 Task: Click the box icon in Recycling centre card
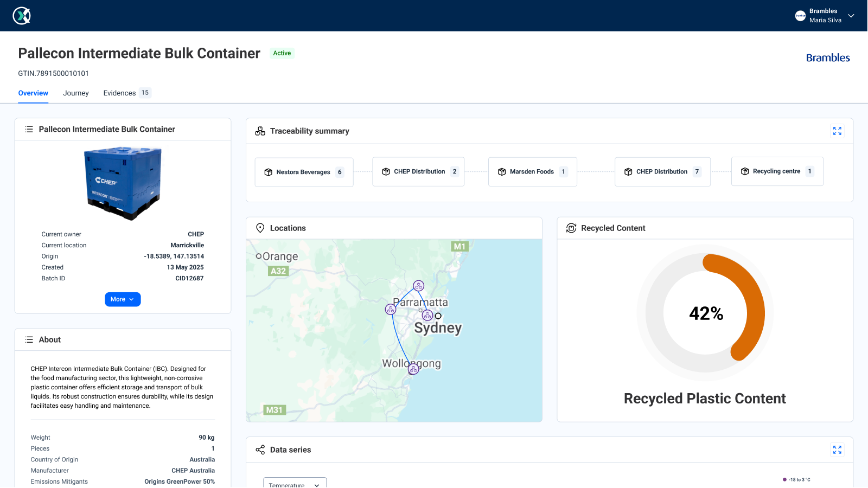point(745,171)
